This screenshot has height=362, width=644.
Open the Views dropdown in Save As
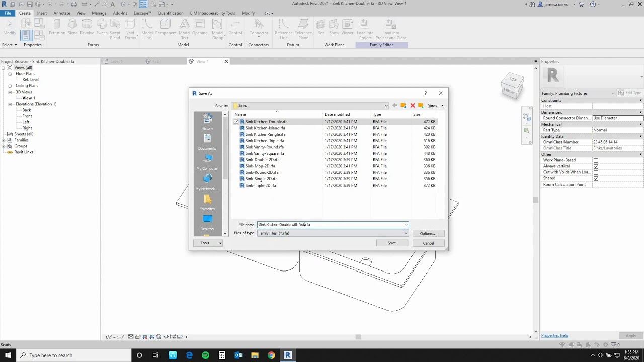point(436,106)
